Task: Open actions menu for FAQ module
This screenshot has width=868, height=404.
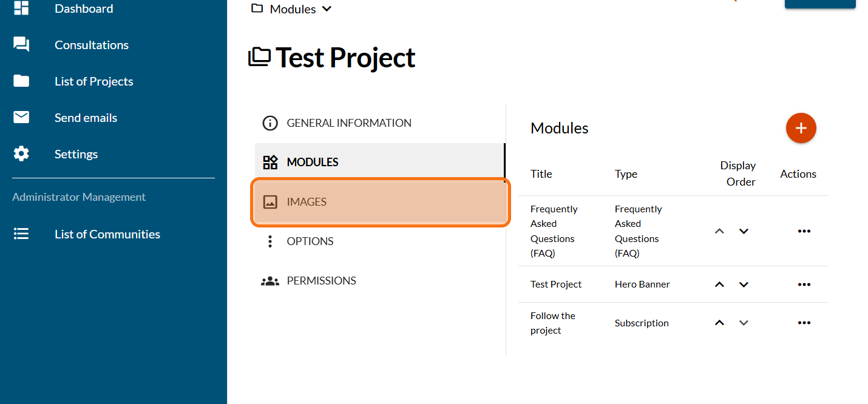Action: click(x=804, y=231)
